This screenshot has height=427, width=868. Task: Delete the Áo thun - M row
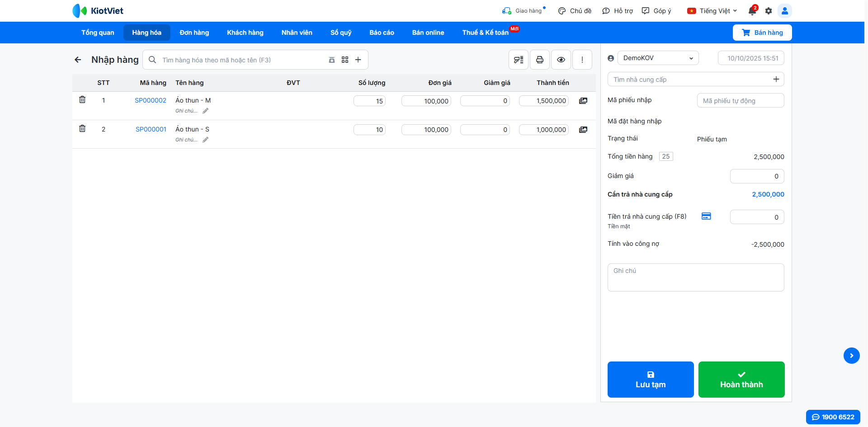point(82,99)
